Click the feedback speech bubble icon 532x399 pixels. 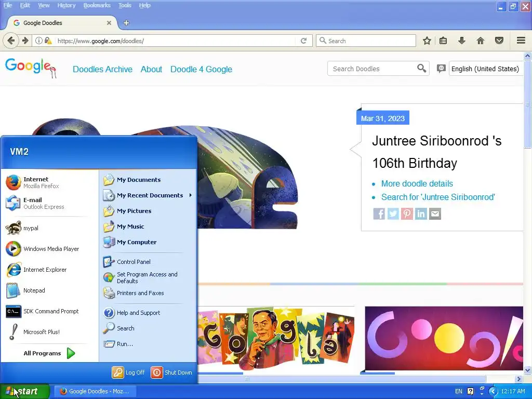tap(441, 69)
